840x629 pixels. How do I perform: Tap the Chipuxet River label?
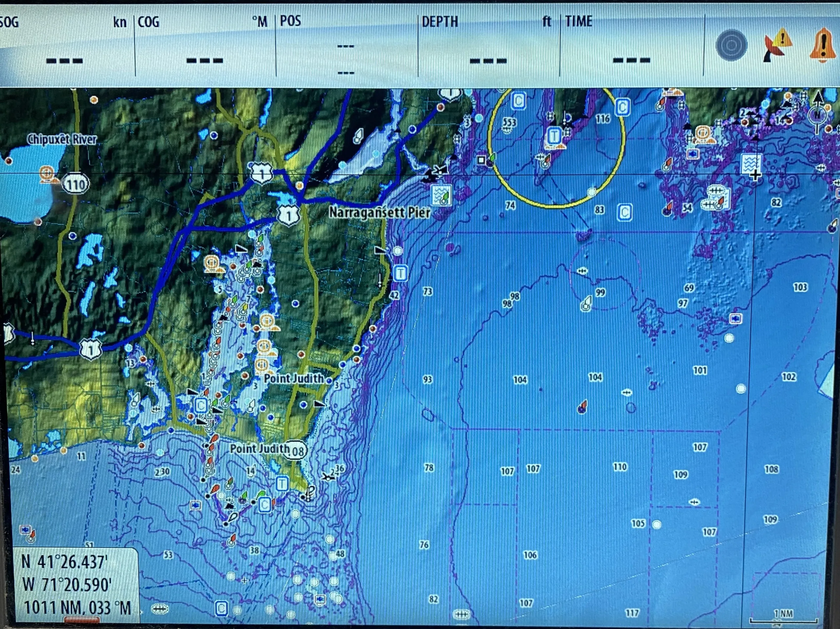61,140
